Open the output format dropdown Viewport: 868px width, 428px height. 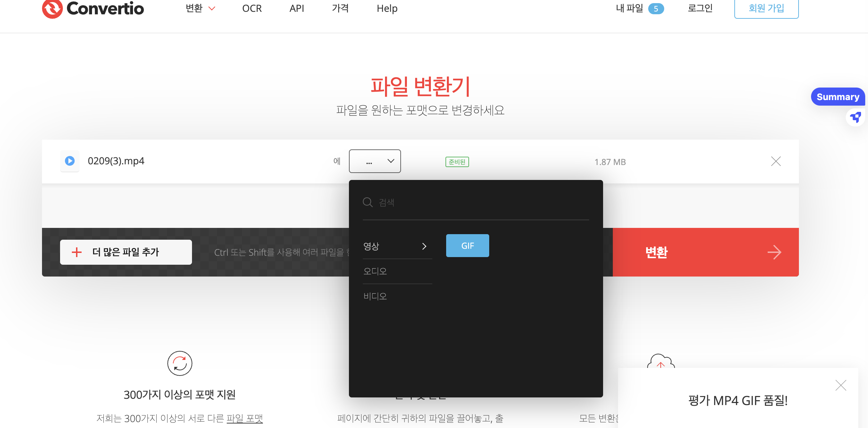click(x=375, y=161)
